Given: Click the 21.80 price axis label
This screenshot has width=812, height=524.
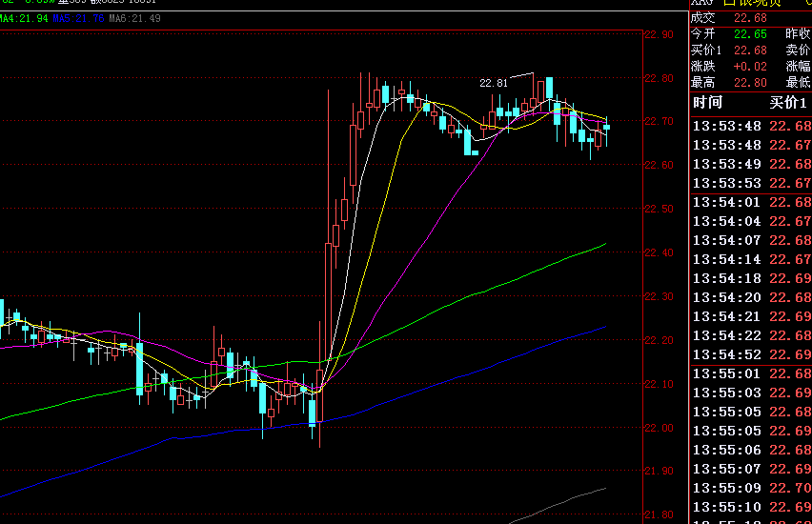Looking at the screenshot, I should tap(659, 515).
